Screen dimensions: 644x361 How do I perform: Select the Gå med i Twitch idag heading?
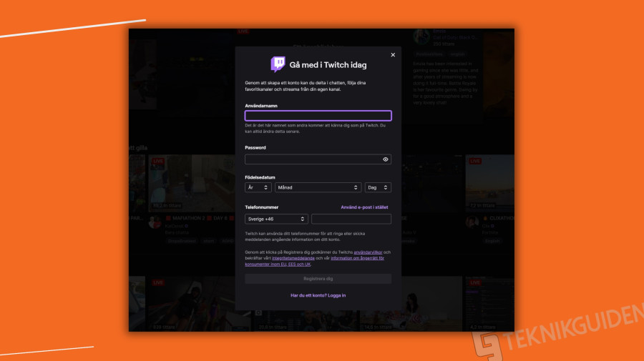tap(328, 65)
